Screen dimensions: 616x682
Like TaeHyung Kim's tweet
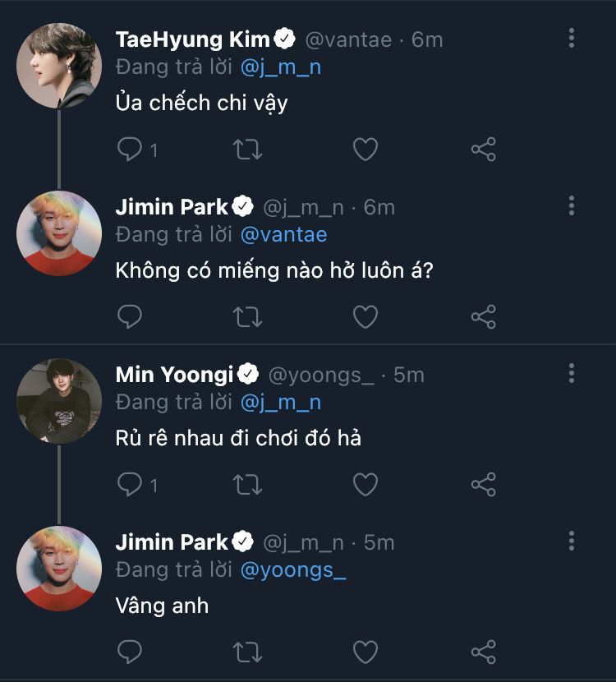tap(365, 149)
